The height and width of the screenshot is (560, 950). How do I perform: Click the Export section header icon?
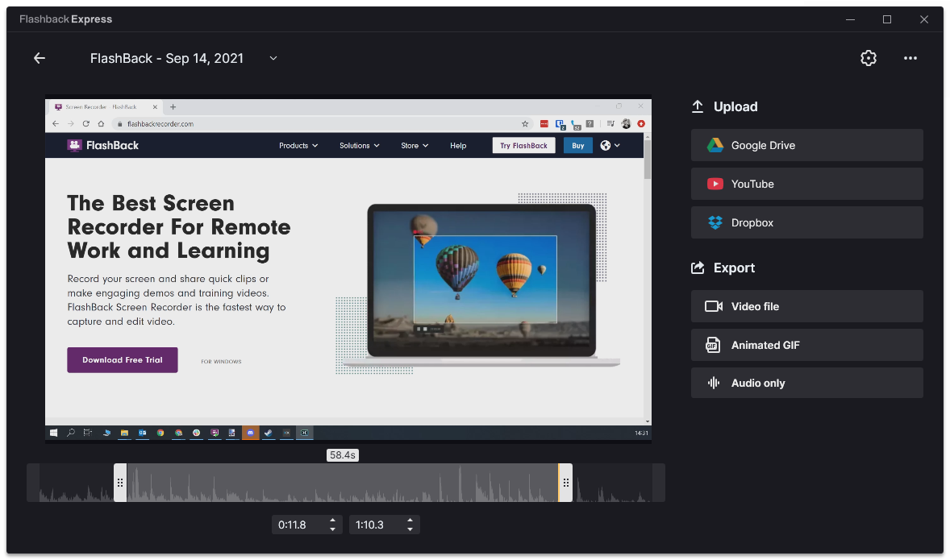(698, 268)
